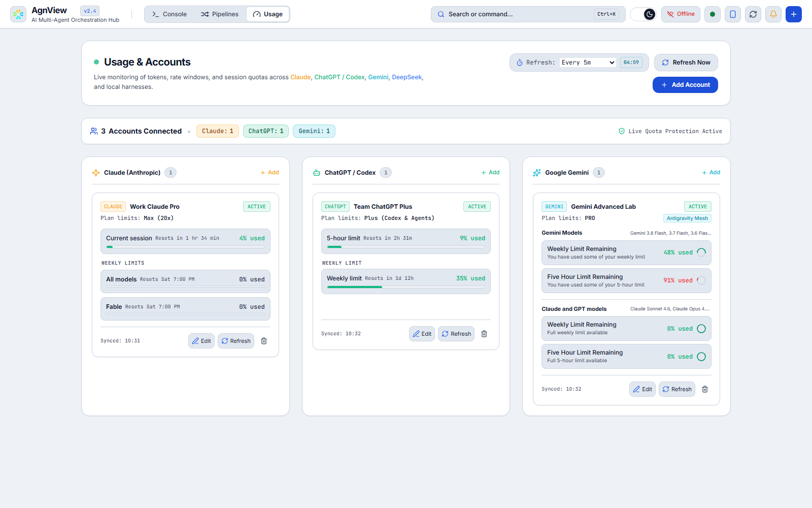Click the ChatGPT: 1 account chip
812x508 pixels.
tap(266, 131)
